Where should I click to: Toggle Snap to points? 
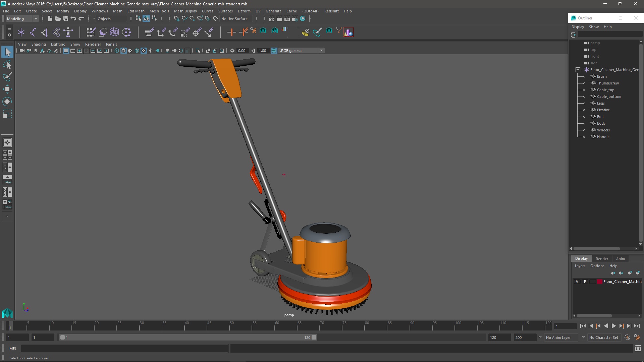[x=192, y=19]
